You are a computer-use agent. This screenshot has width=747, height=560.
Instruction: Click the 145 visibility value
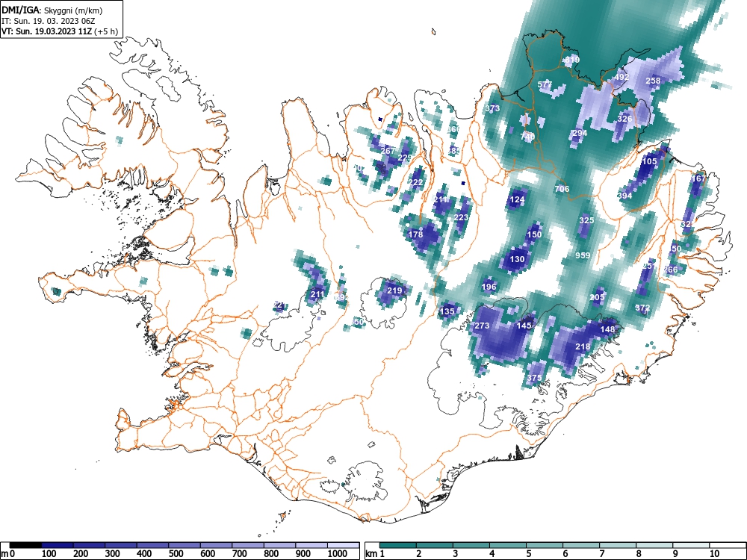[524, 326]
